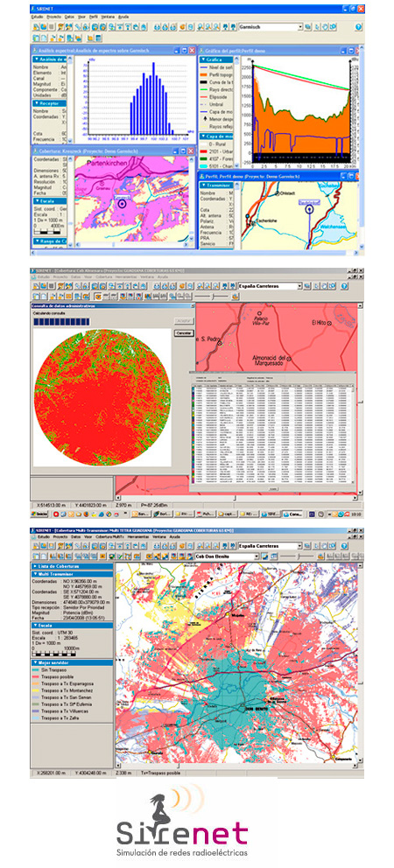Viewport: 394px width, 868px height.
Task: Click the Traspaso a Tx Villuercas swatch
Action: coord(35,713)
